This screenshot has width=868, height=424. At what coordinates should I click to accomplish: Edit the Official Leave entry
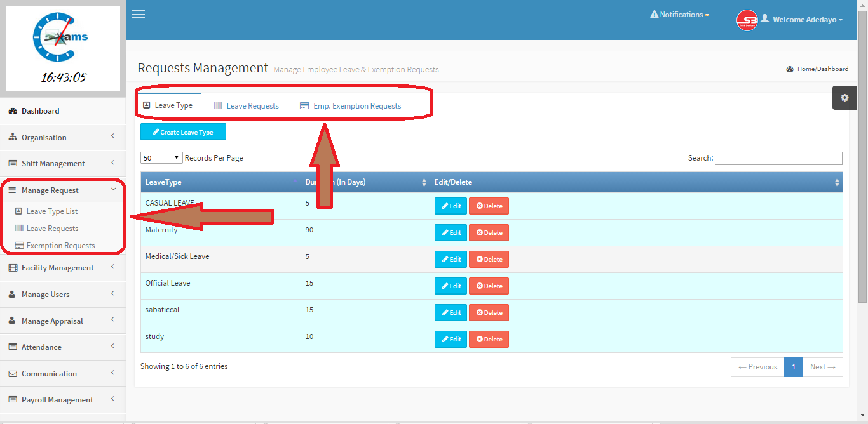point(451,286)
